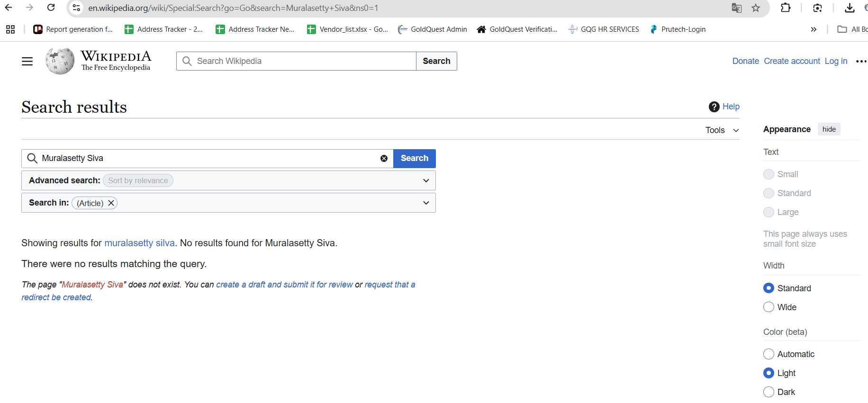Click the Wikipedia globe logo
868x403 pixels.
(x=60, y=61)
